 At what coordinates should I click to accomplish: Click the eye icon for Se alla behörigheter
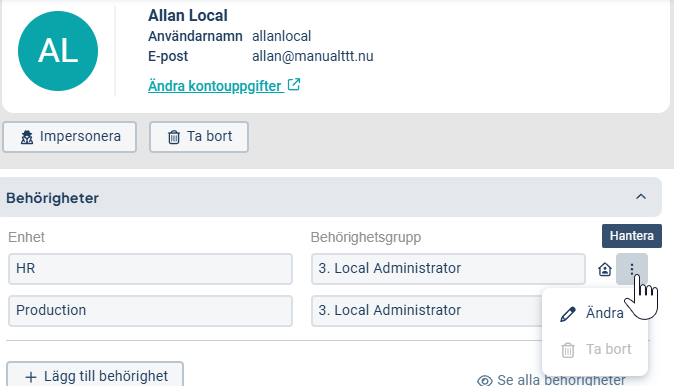tap(484, 380)
